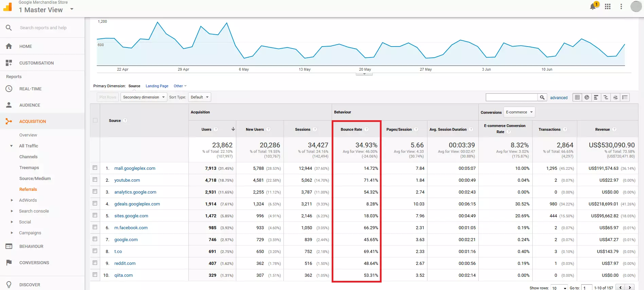The height and width of the screenshot is (290, 644).
Task: Open the Sort Type Default dropdown
Action: pyautogui.click(x=200, y=97)
